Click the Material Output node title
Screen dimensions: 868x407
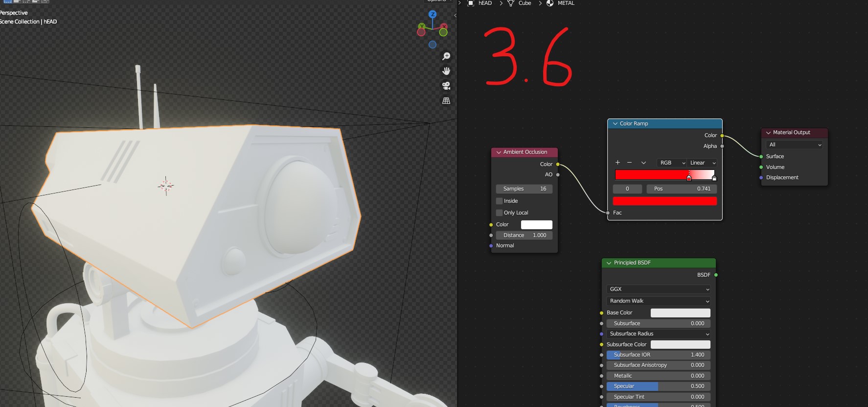coord(791,132)
